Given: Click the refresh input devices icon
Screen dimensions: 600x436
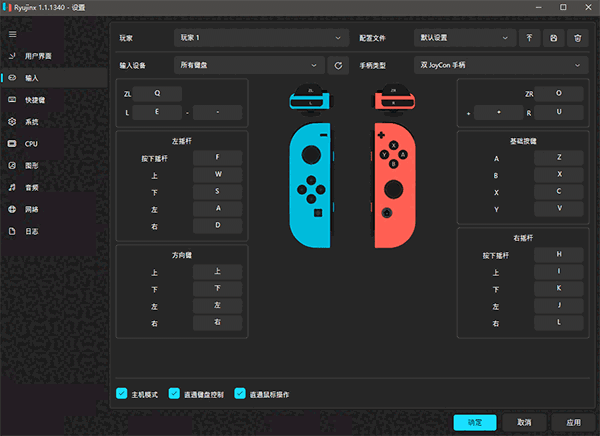Looking at the screenshot, I should pos(338,65).
